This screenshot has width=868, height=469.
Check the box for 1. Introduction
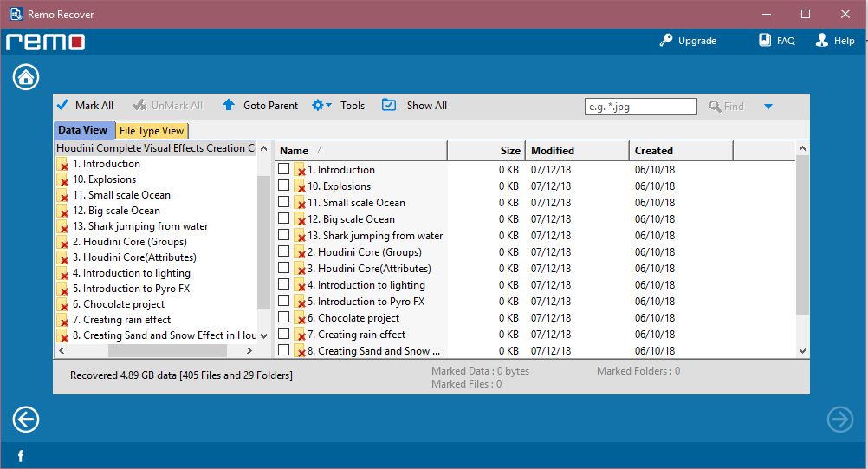(283, 169)
